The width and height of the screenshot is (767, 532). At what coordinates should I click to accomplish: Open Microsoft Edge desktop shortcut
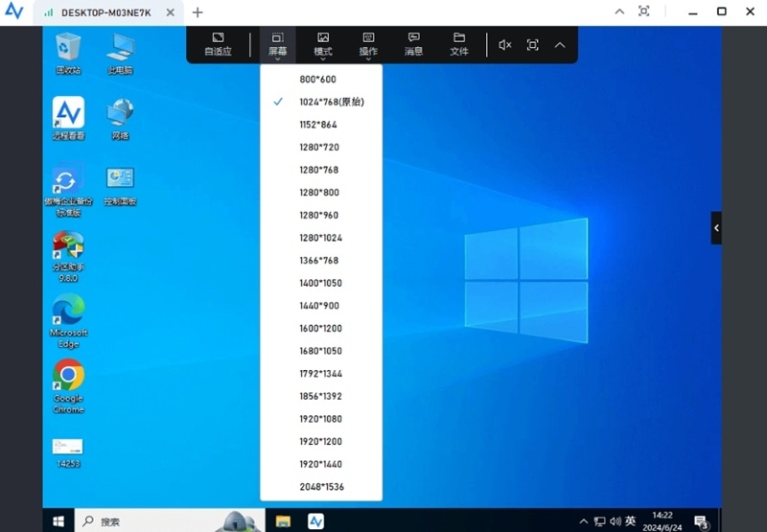[68, 318]
